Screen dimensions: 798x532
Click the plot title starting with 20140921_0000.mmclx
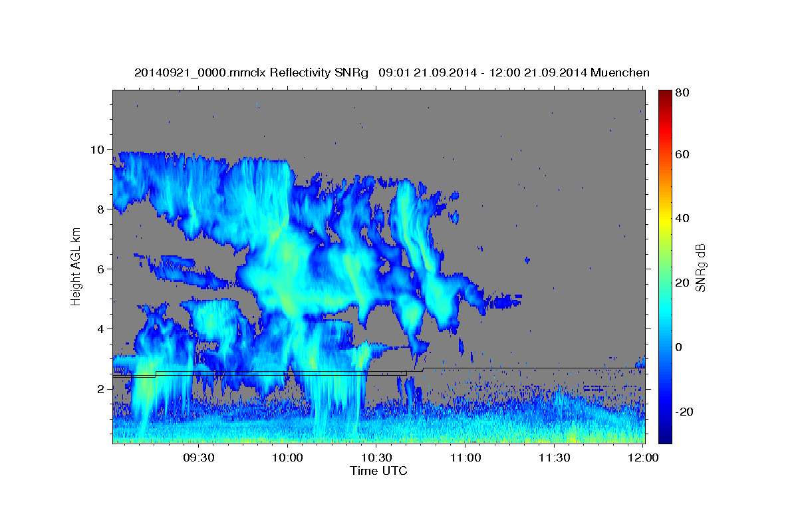click(392, 72)
